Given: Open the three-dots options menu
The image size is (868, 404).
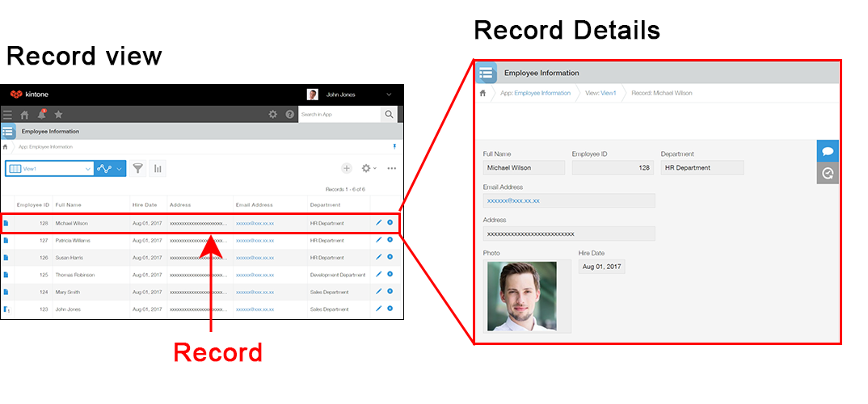Looking at the screenshot, I should click(x=392, y=168).
